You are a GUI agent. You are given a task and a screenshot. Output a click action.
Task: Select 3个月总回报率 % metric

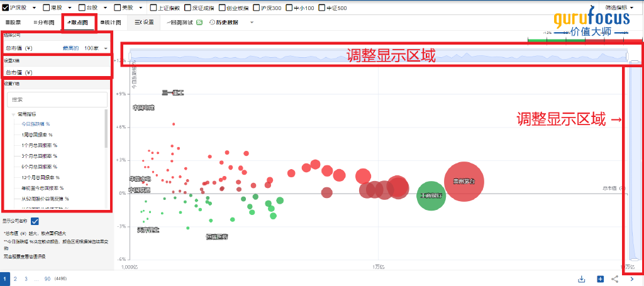click(39, 156)
